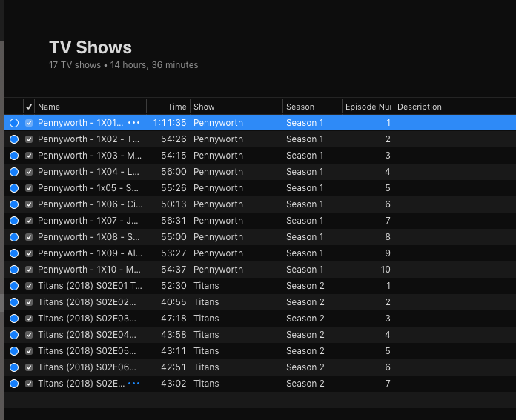Click the blue dot beside Titans S02E03

point(14,319)
